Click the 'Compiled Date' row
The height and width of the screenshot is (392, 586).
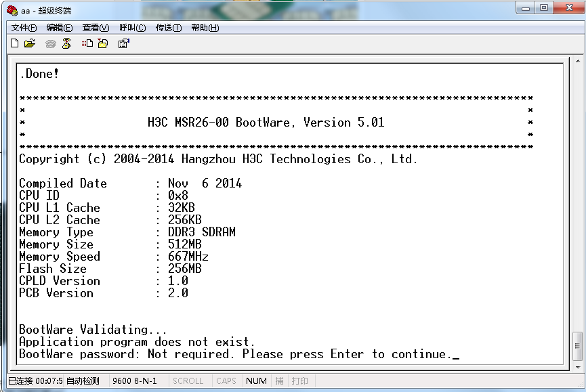coord(131,183)
